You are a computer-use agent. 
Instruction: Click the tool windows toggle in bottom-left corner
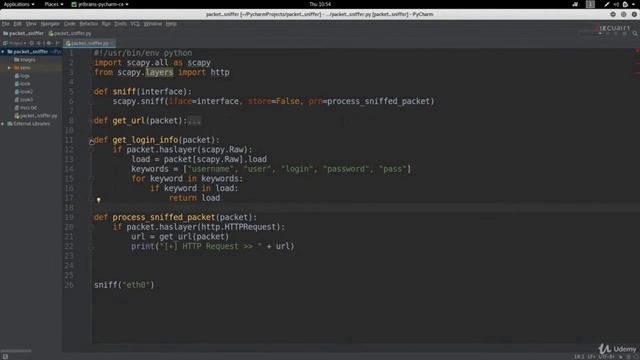(5, 356)
